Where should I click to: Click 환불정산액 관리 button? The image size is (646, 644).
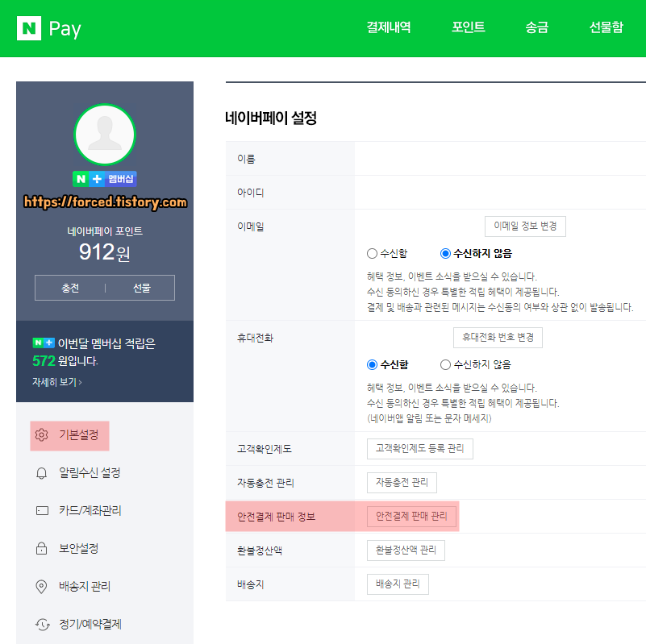pyautogui.click(x=406, y=551)
